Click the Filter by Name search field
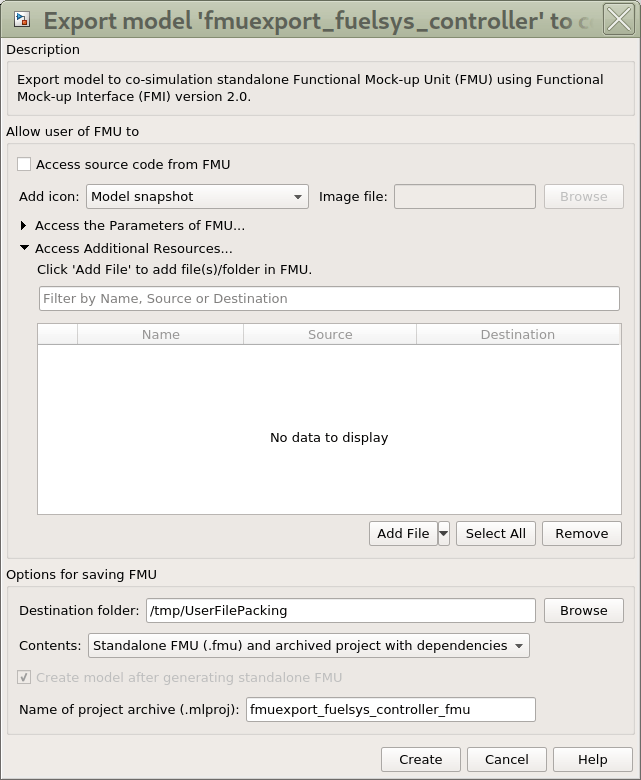The image size is (641, 780). (x=329, y=298)
